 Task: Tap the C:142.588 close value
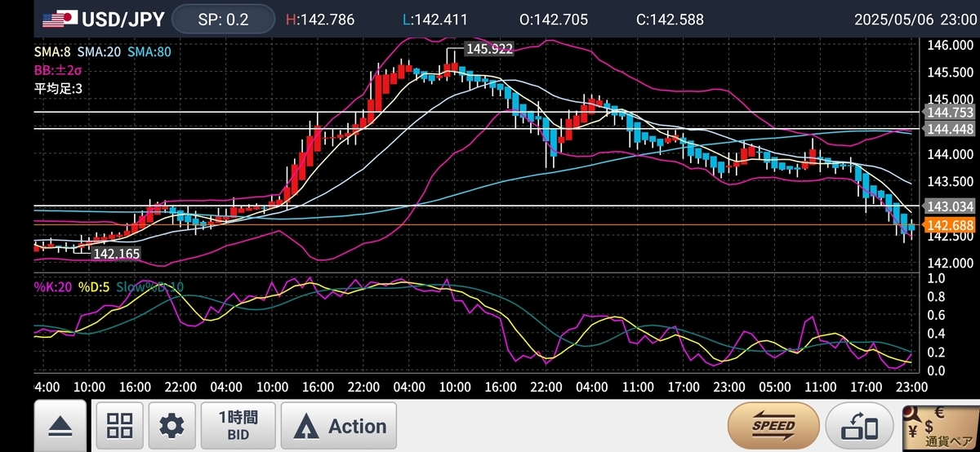point(670,19)
